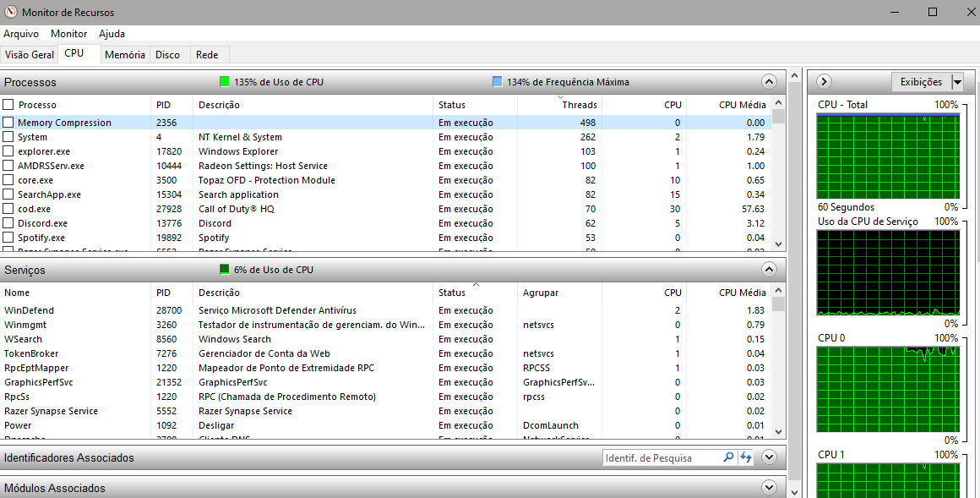
Task: Click the 'Topaz OFD - Protection Module' description
Action: (267, 180)
